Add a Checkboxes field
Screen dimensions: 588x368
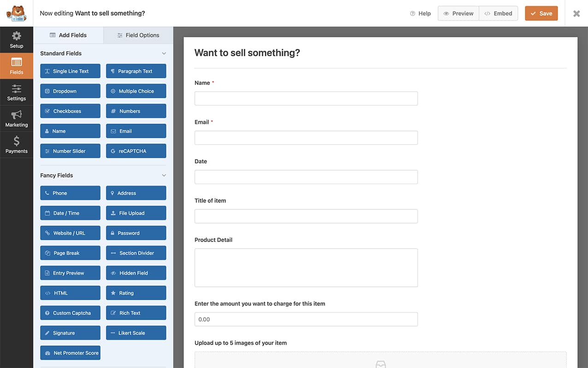coord(70,111)
